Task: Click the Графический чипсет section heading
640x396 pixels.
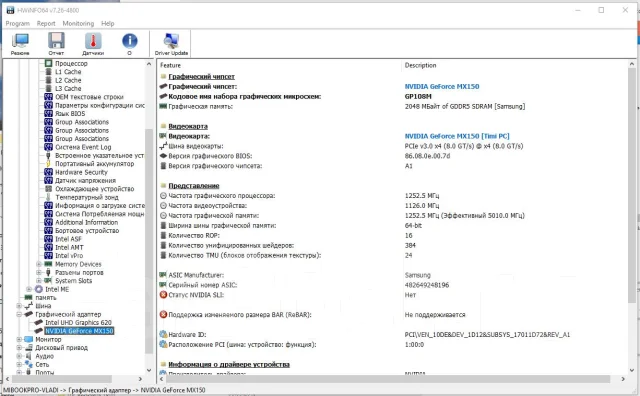Action: 201,77
